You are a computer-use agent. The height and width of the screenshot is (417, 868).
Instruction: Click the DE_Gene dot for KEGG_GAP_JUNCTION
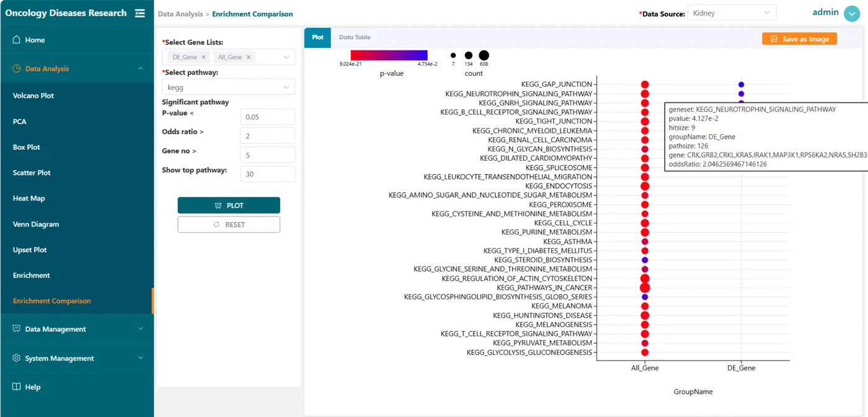click(x=741, y=84)
